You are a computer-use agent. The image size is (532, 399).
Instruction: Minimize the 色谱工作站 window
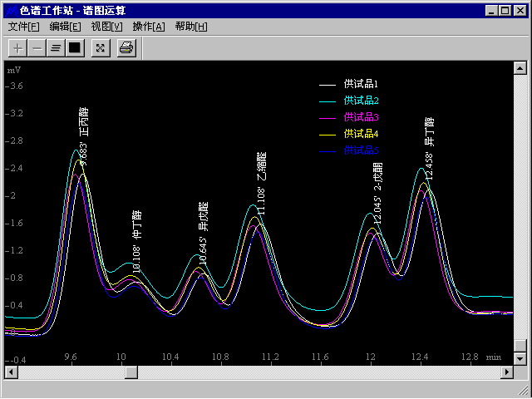click(491, 11)
